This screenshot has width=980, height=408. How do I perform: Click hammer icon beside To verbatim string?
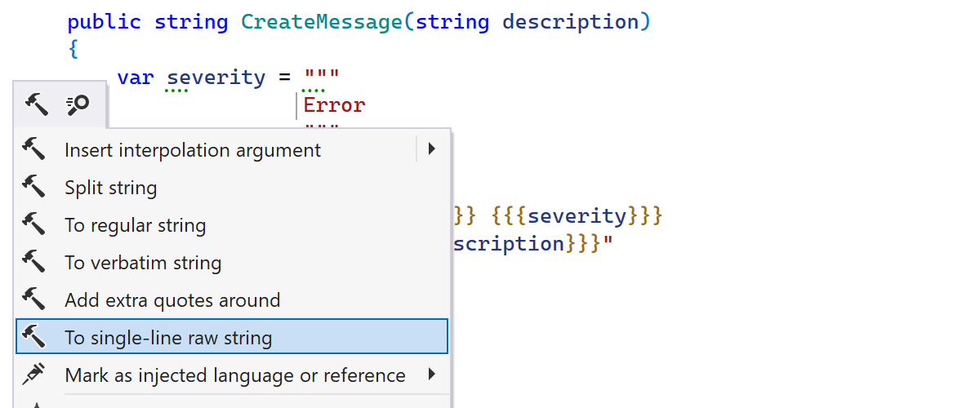[x=33, y=262]
